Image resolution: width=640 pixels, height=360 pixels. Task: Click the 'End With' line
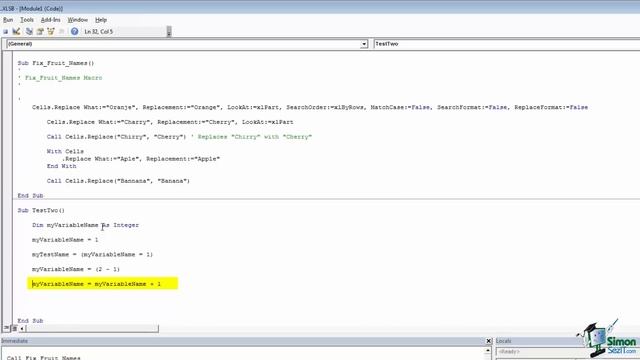click(x=62, y=166)
